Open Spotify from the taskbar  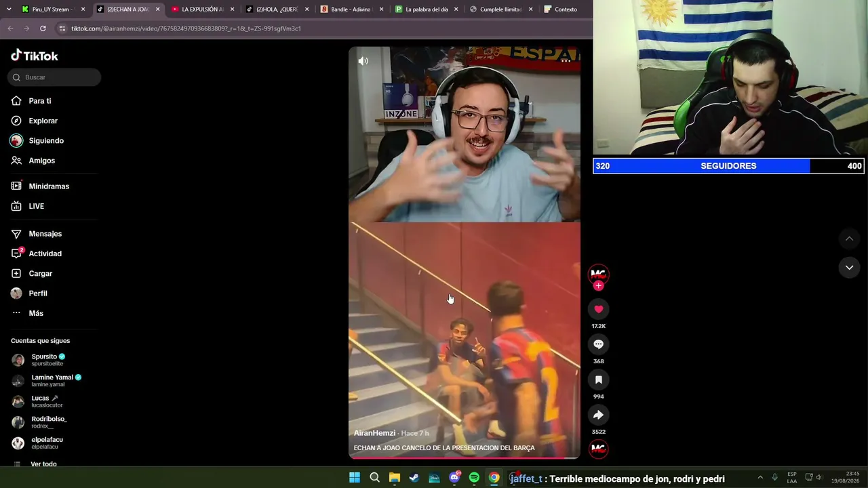(x=474, y=478)
